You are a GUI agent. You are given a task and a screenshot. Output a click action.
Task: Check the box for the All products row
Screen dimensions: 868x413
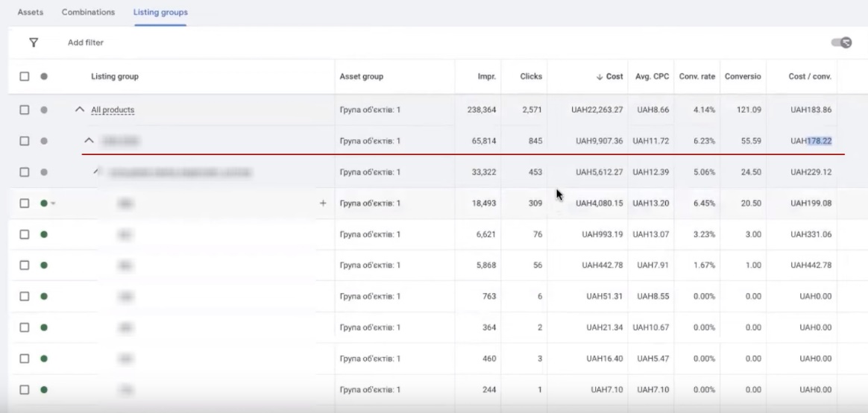pos(25,110)
